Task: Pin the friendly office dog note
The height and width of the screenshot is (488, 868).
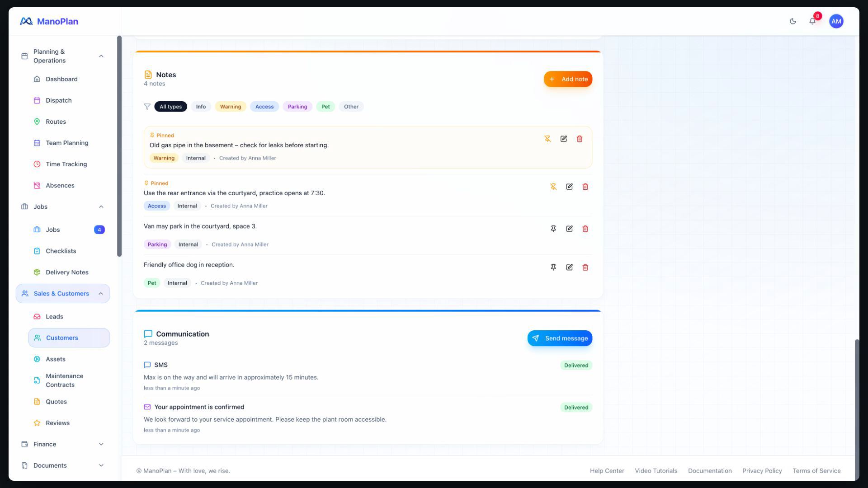Action: (553, 267)
